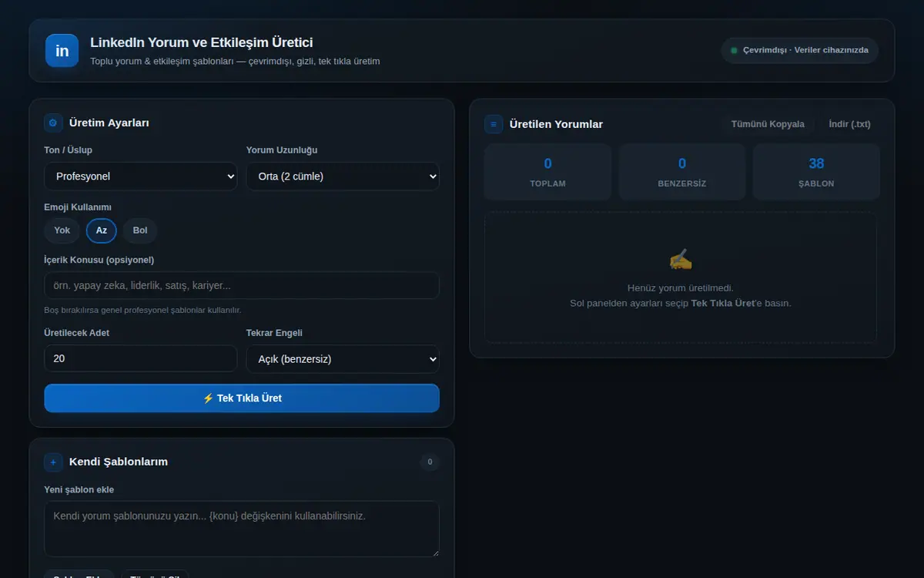Image resolution: width=924 pixels, height=578 pixels.
Task: Click the ŞABLON count card showing 38
Action: click(x=816, y=172)
